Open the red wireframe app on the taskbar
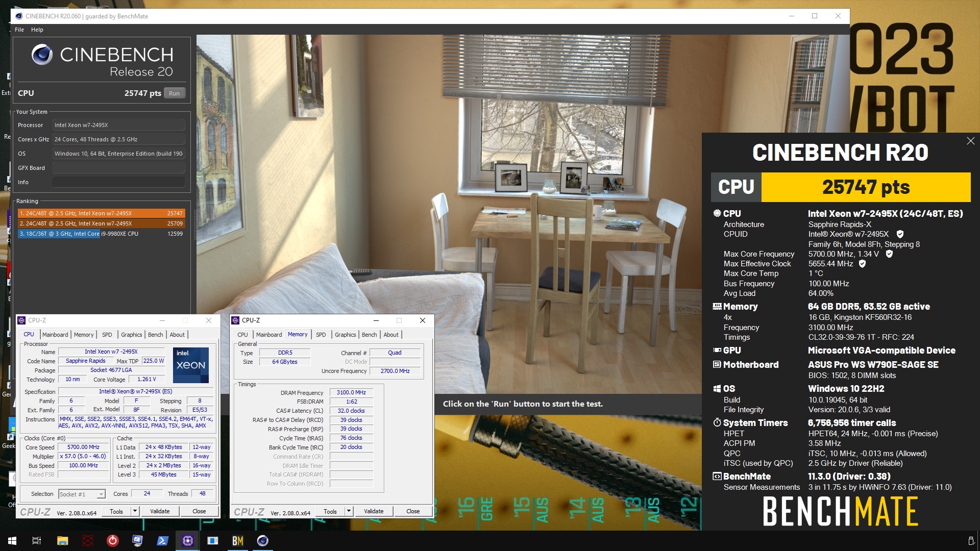980x551 pixels. point(88,541)
